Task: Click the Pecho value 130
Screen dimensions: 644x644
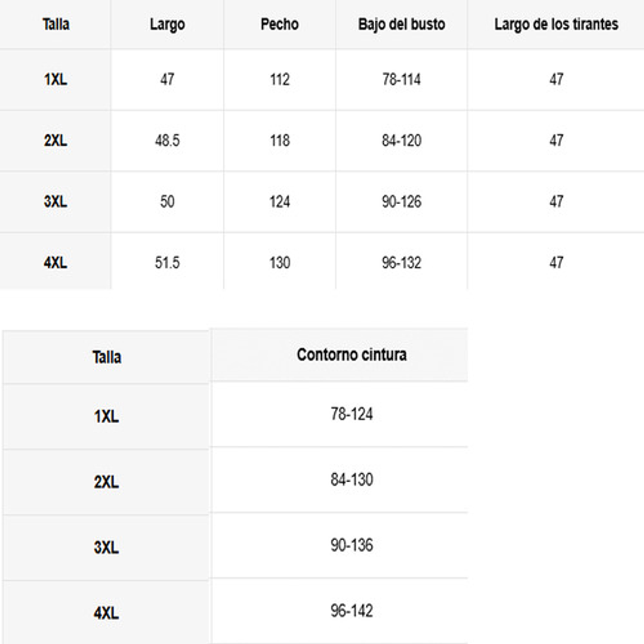Action: 279,263
